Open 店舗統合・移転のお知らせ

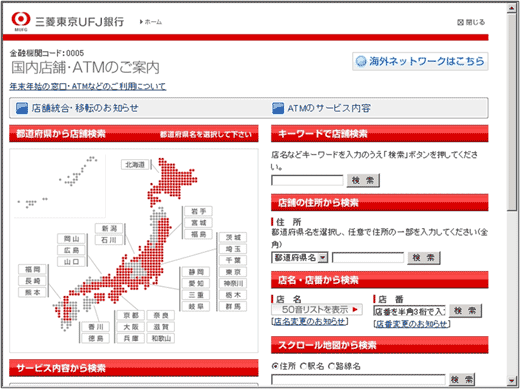(x=85, y=108)
